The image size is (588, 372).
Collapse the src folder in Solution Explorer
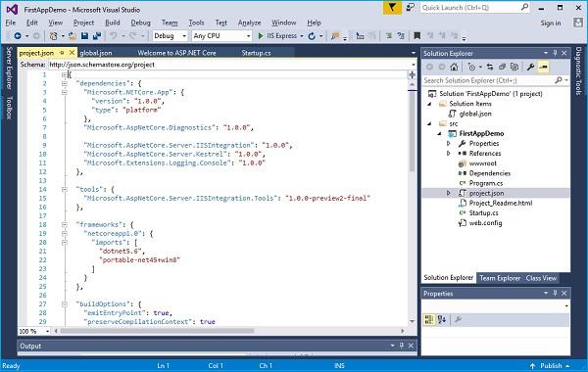pos(430,123)
